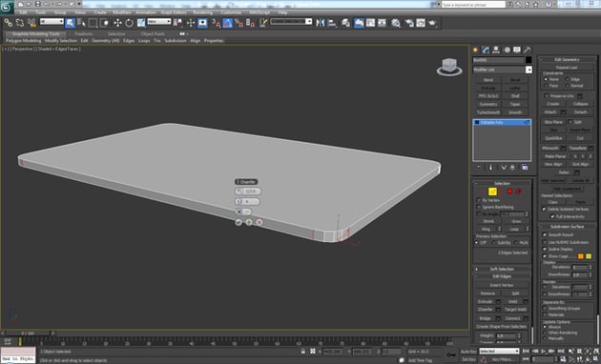Toggle the Smooth Result checkbox

[x=545, y=234]
